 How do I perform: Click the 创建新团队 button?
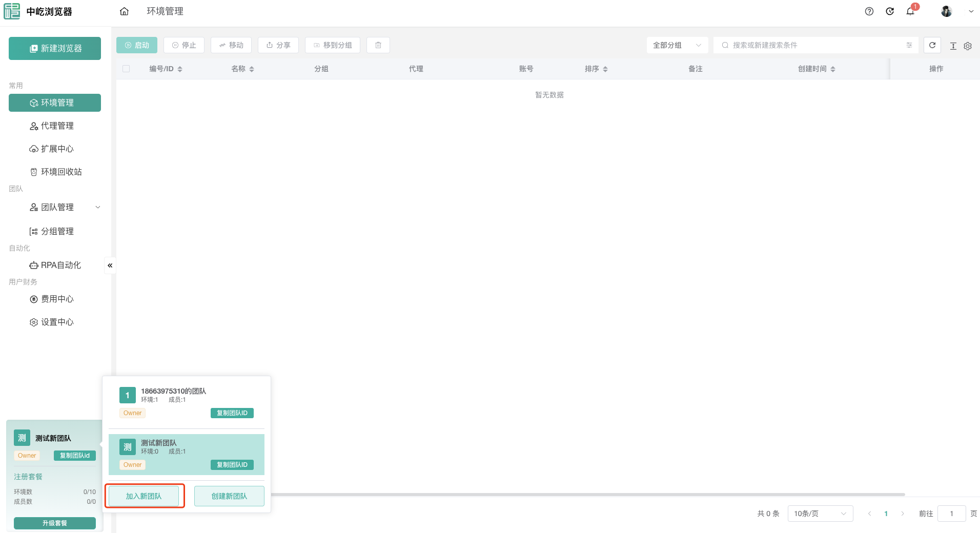click(x=229, y=496)
